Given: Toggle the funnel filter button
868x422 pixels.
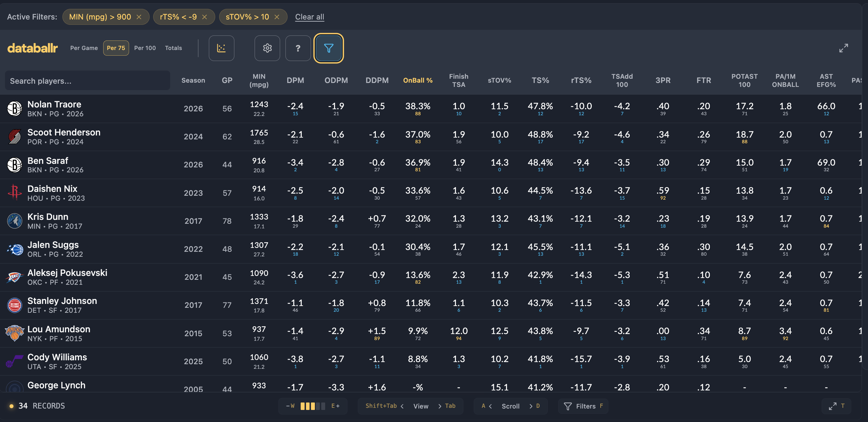Looking at the screenshot, I should click(x=329, y=48).
